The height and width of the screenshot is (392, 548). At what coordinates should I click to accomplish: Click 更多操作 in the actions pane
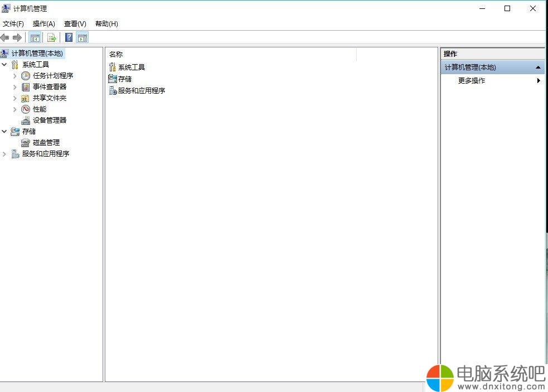(x=472, y=80)
